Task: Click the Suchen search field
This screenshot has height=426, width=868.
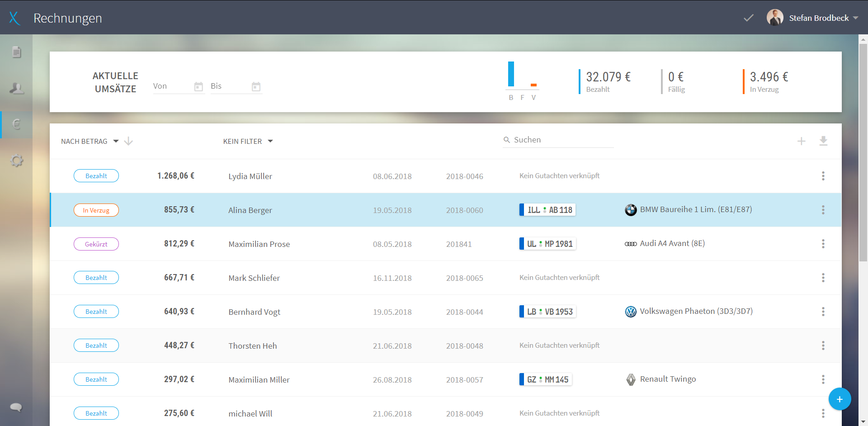Action: pos(558,140)
